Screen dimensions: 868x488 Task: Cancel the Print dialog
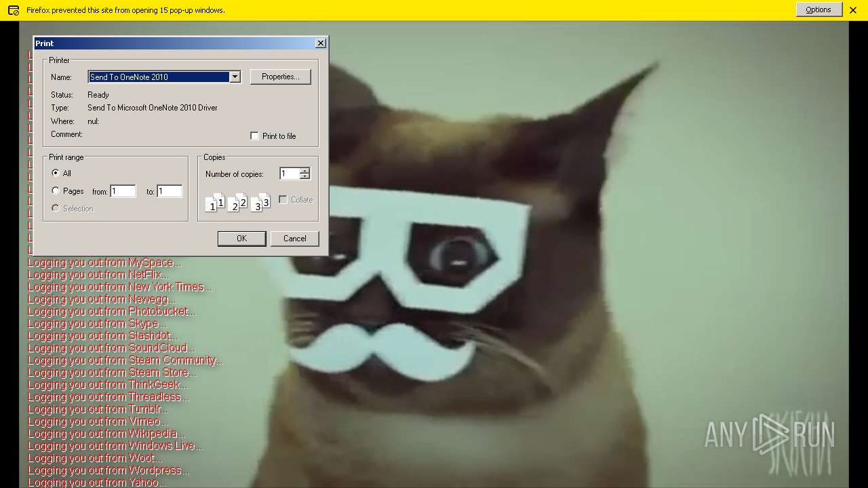tap(294, 239)
